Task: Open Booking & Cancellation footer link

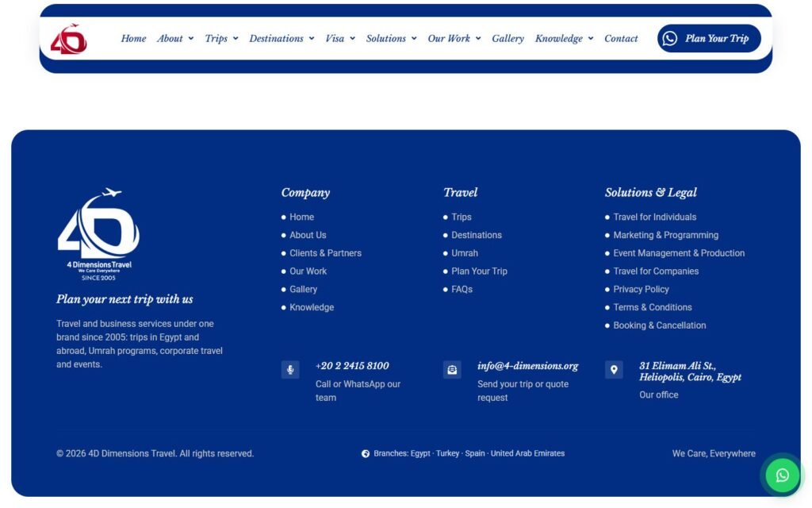Action: point(660,326)
